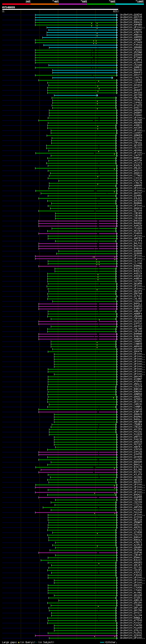Open hit UniRef100_P24724
Viewport: 146px width, 644px height.
(x=131, y=180)
